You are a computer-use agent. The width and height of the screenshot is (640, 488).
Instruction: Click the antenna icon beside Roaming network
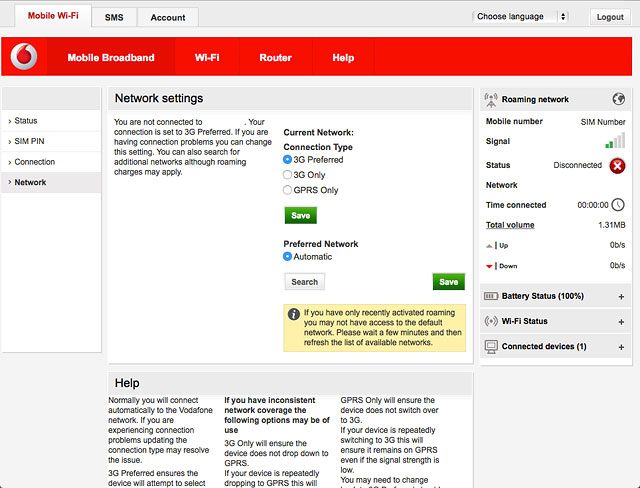(x=490, y=99)
